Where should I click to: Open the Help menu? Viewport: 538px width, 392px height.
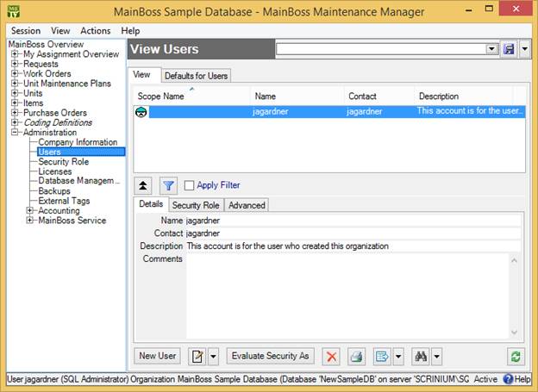pos(130,31)
